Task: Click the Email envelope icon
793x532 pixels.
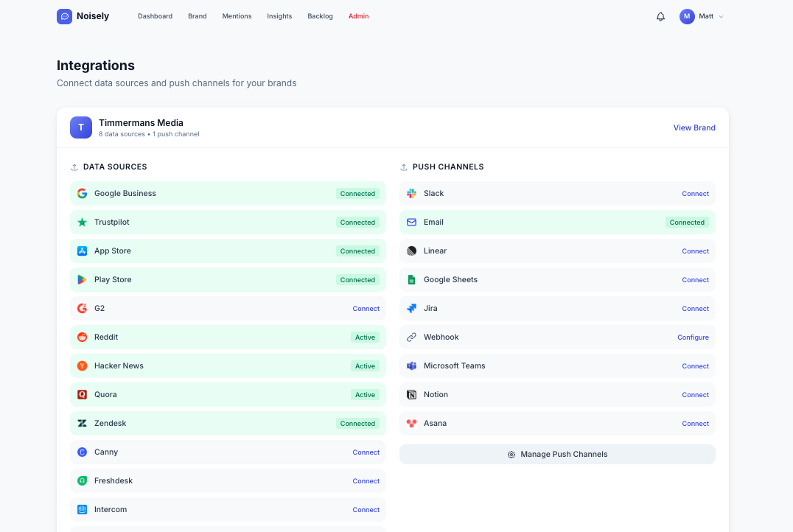Action: 412,223
